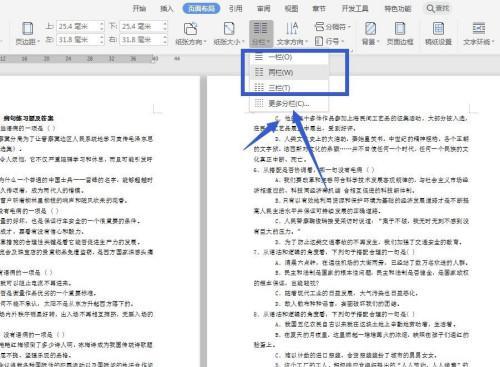Choose 一栏(O) single column option

(x=289, y=57)
